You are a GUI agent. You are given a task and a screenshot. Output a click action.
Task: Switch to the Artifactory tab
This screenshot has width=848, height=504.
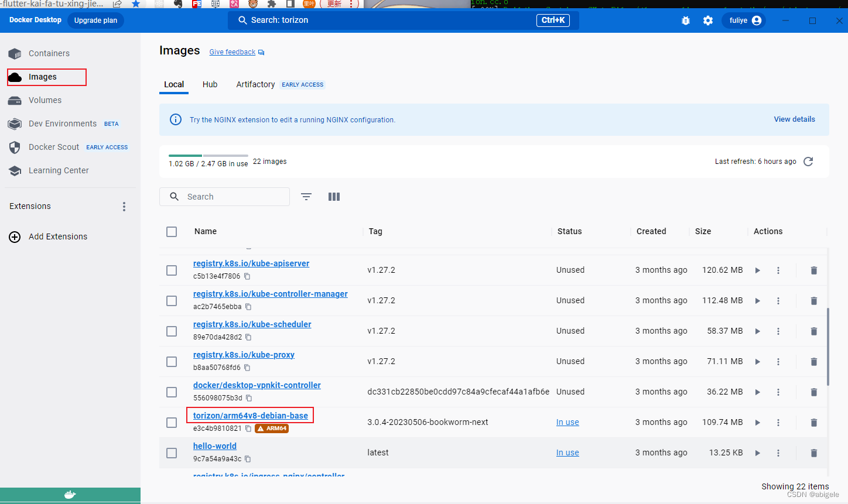coord(255,84)
